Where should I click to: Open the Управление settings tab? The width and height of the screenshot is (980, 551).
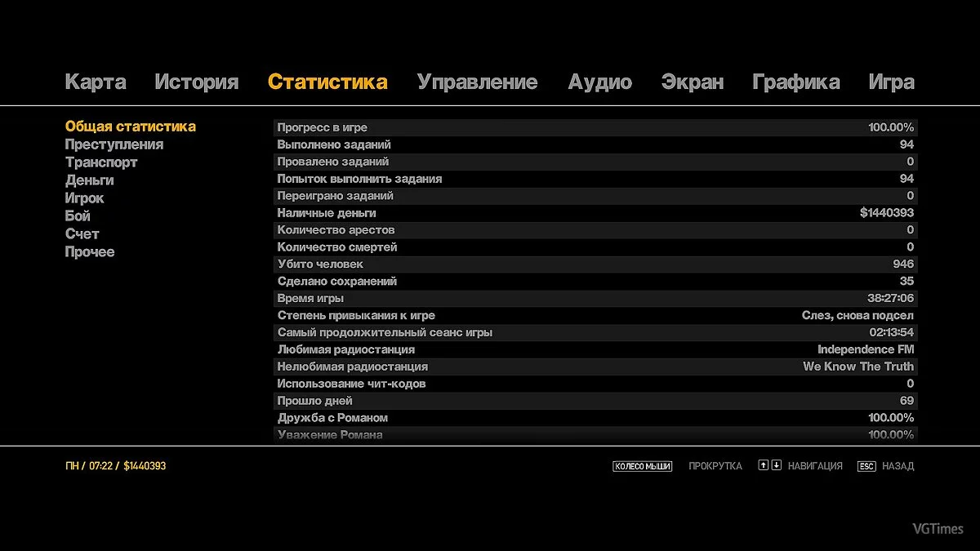click(x=479, y=82)
